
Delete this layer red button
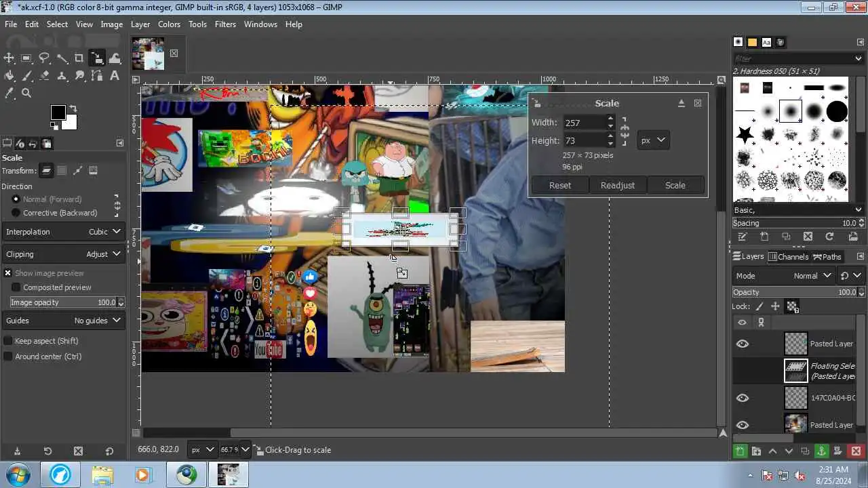pos(856,451)
